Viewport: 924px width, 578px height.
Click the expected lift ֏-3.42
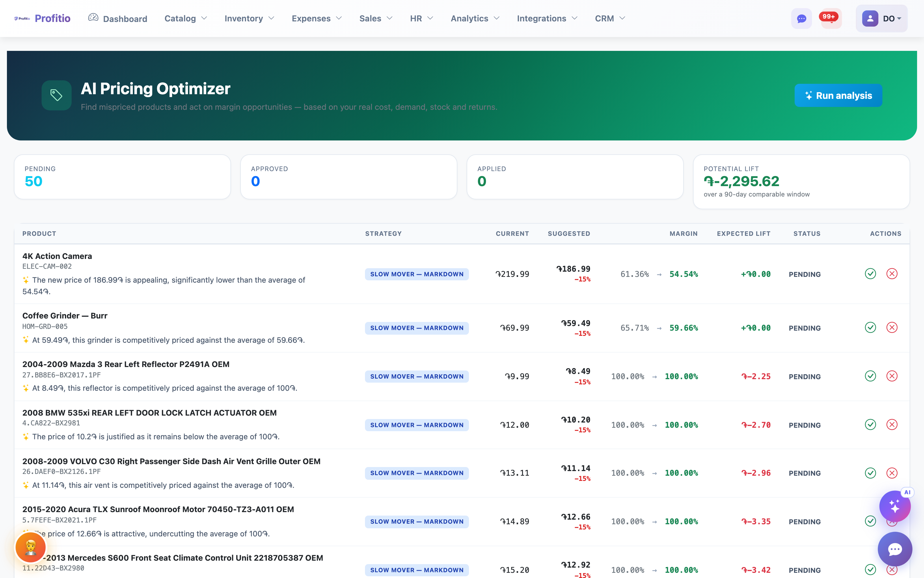click(x=756, y=570)
